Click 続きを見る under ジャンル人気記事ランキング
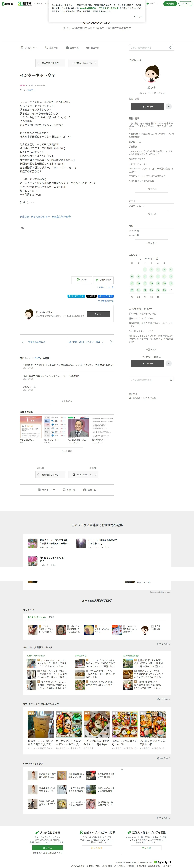The height and width of the screenshot is (868, 194). tap(163, 699)
